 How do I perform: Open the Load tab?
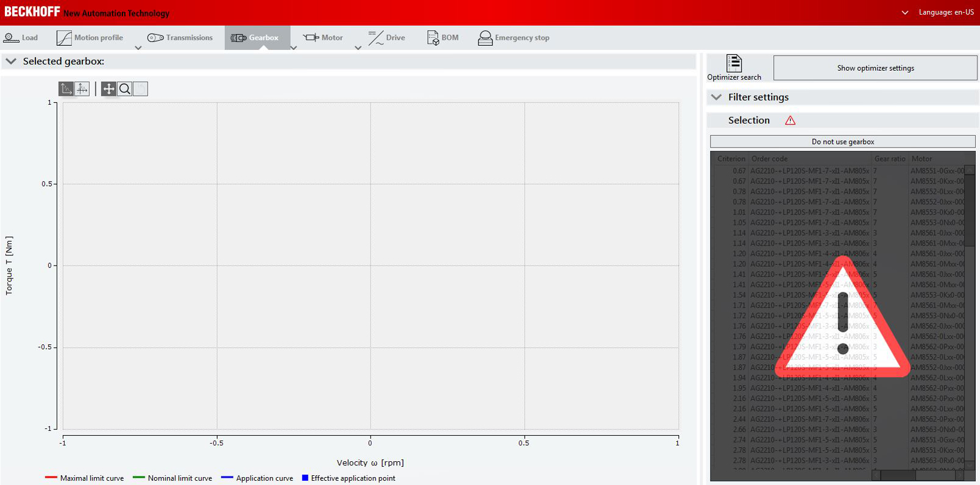pos(21,38)
